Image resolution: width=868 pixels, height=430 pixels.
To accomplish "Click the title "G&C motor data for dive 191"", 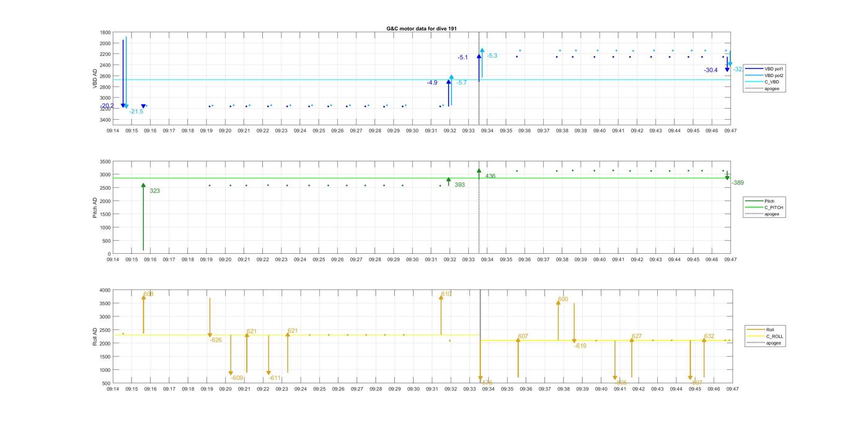I will click(422, 29).
